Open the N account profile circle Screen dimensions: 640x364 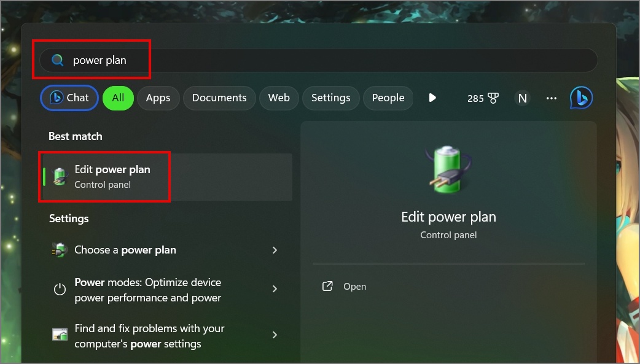point(523,98)
